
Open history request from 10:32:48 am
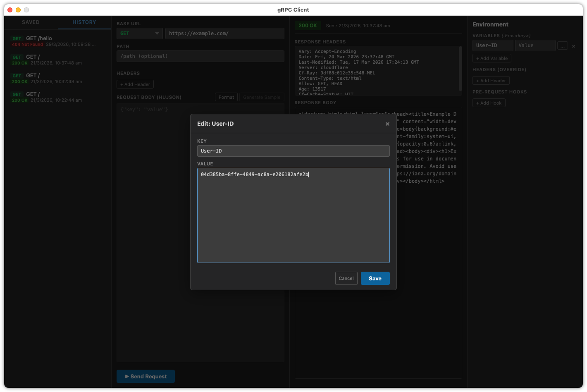54,79
